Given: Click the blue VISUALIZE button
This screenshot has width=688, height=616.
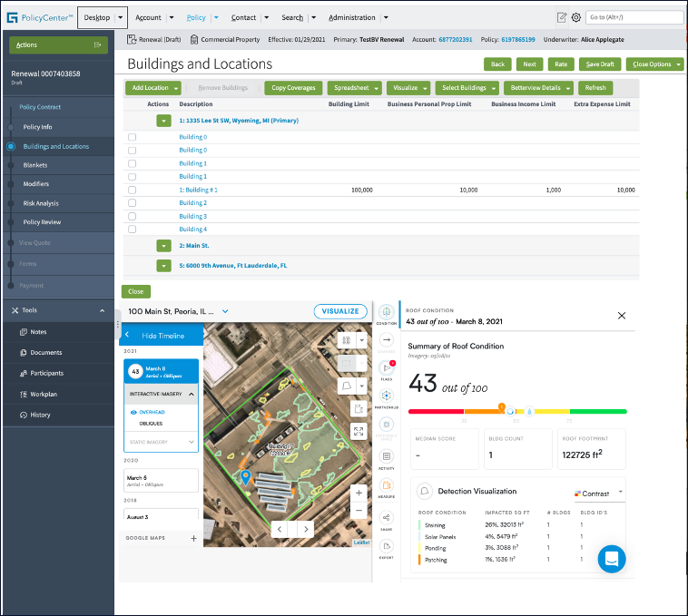Looking at the screenshot, I should (x=340, y=311).
